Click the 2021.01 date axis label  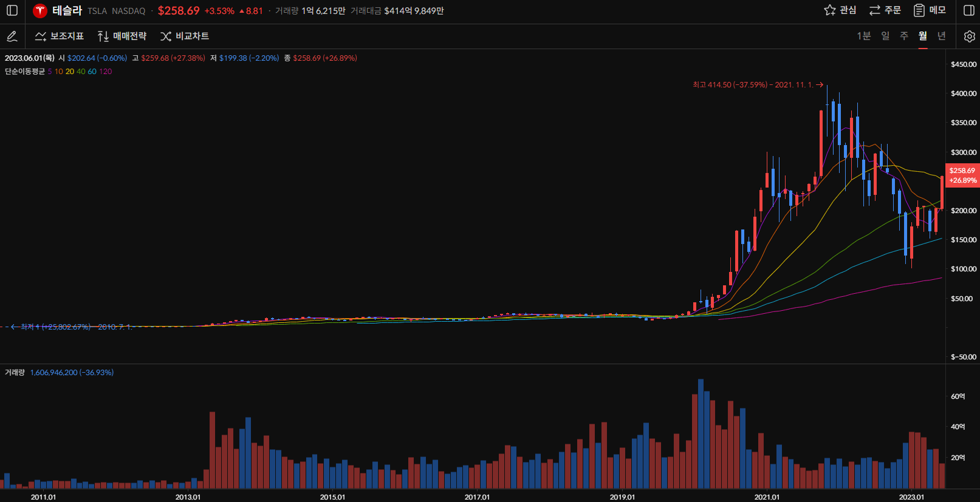click(x=767, y=497)
